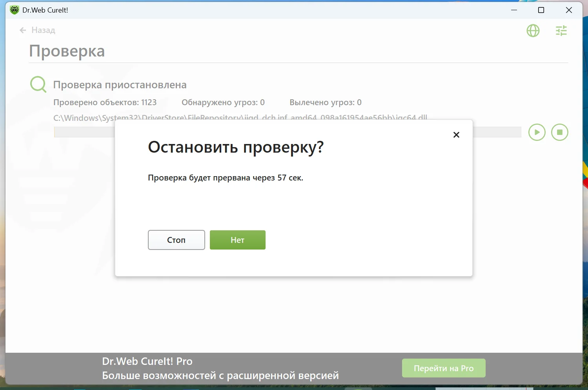Resume scan with the play button
588x390 pixels.
point(537,132)
